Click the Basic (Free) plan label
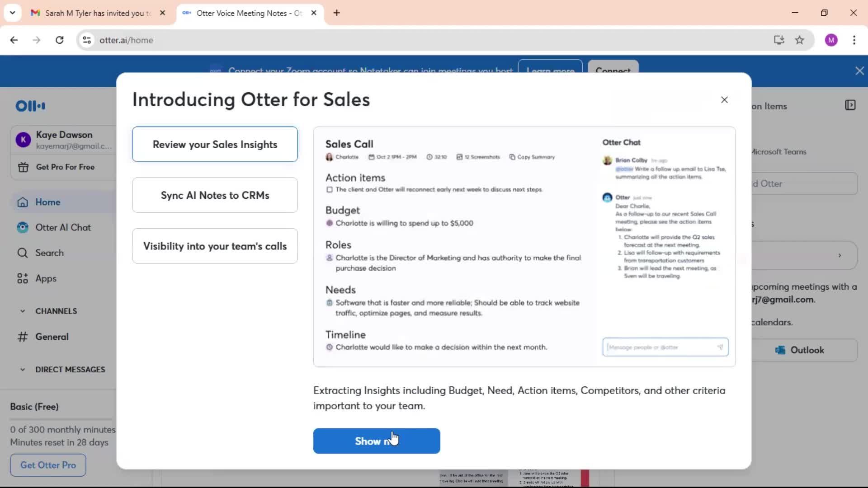This screenshot has width=868, height=488. point(34,407)
